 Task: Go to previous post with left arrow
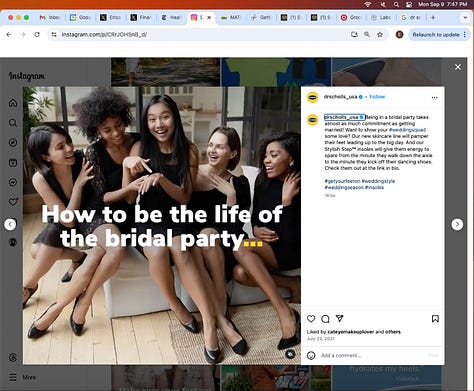coord(10,224)
